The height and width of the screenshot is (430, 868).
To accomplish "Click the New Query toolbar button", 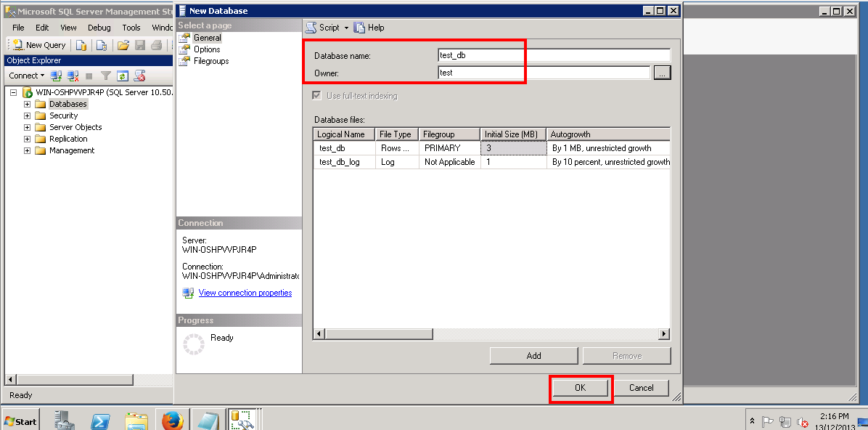I will coord(39,45).
